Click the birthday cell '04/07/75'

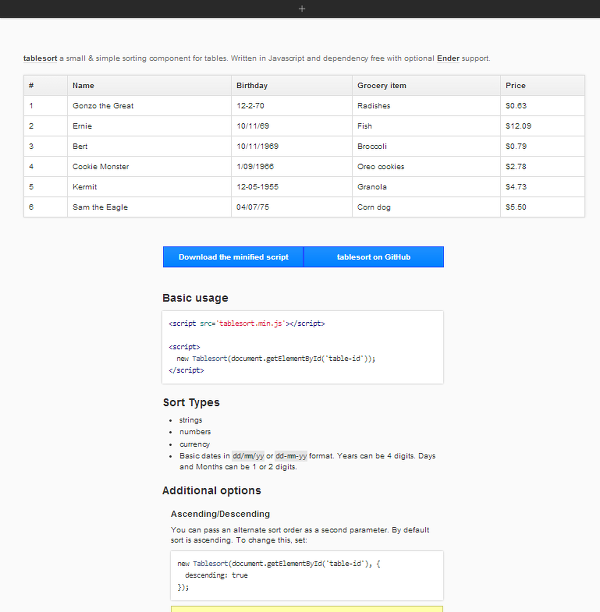click(292, 207)
